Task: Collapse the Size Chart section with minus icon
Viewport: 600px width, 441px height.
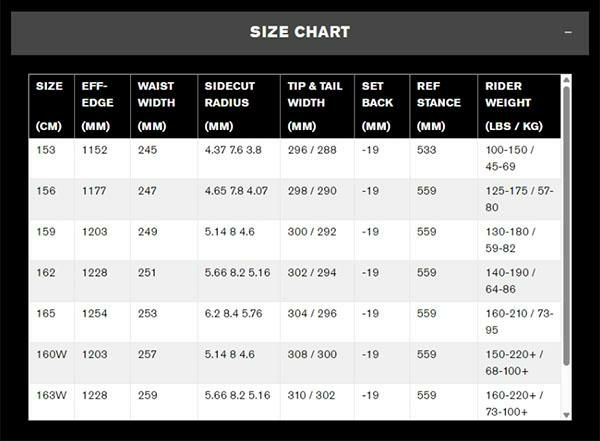Action: click(568, 32)
